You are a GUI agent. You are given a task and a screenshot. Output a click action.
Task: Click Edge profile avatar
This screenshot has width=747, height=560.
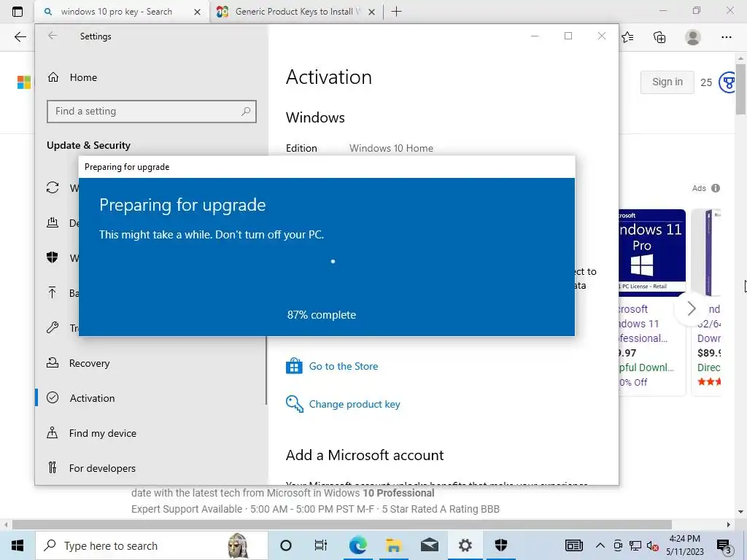693,37
